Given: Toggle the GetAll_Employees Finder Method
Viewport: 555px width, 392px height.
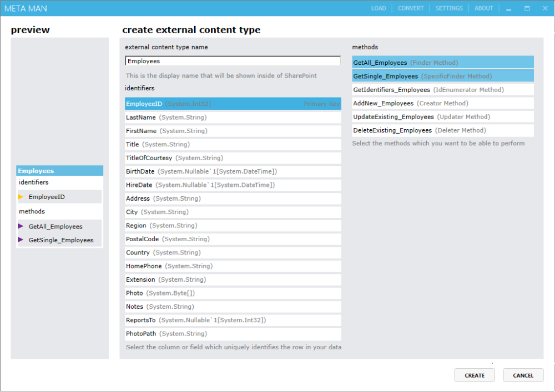Looking at the screenshot, I should tap(442, 63).
